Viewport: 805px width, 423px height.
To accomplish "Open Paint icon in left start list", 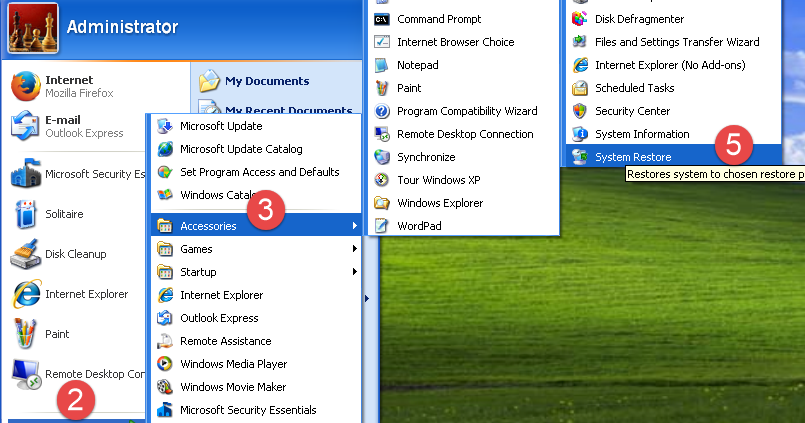I will click(25, 334).
